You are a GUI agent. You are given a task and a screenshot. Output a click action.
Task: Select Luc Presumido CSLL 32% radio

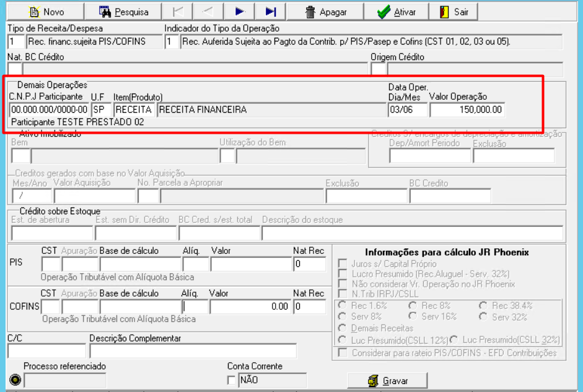[454, 339]
